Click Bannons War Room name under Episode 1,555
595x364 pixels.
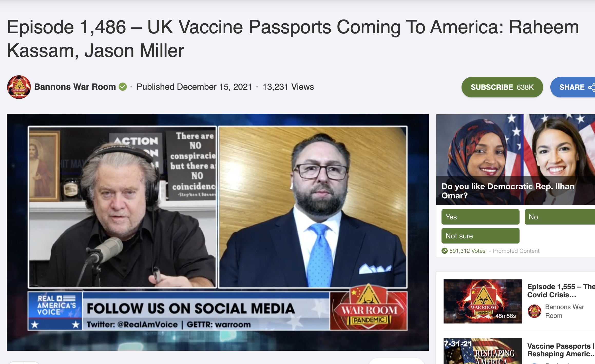(x=564, y=311)
